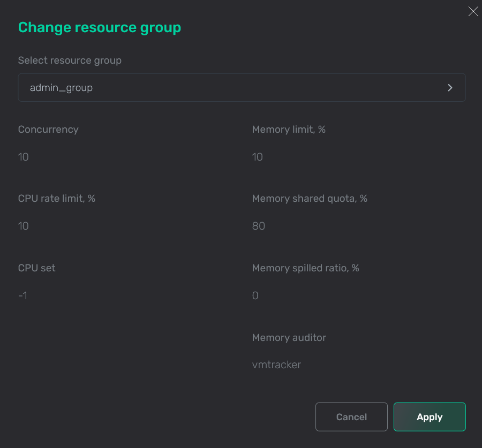Select the Memory limit value
Image resolution: width=482 pixels, height=448 pixels.
(257, 157)
